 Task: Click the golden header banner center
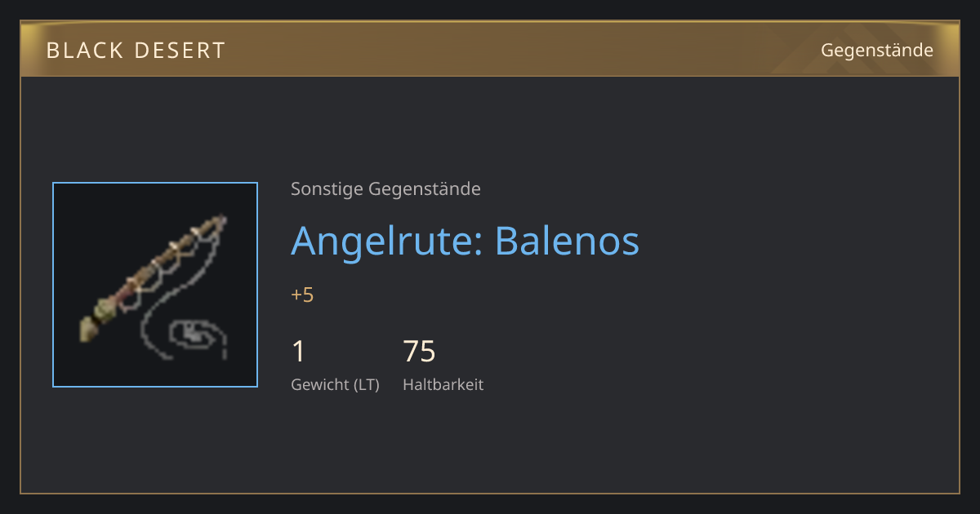click(x=490, y=49)
